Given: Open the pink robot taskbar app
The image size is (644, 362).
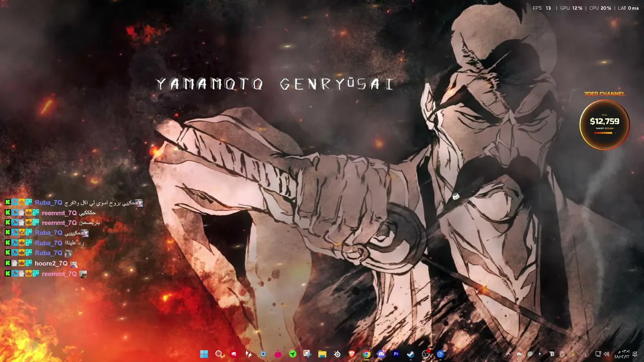Looking at the screenshot, I should coord(278,354).
